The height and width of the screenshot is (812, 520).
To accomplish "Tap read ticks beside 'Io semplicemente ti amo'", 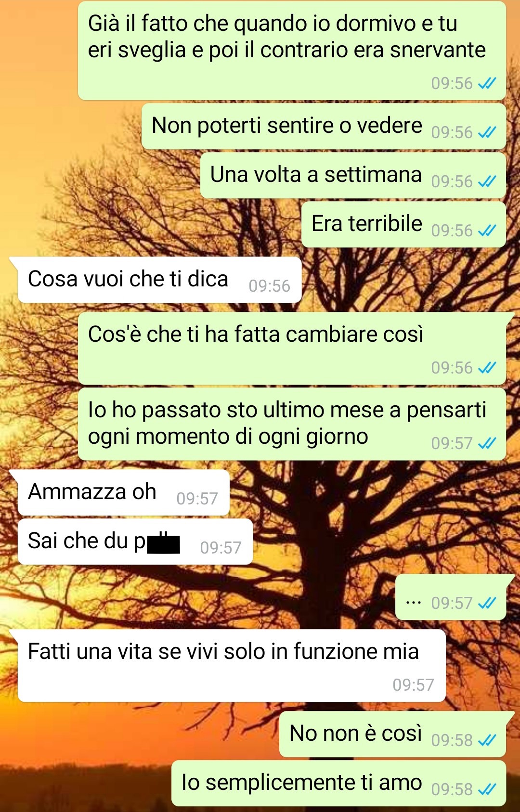I will (487, 789).
